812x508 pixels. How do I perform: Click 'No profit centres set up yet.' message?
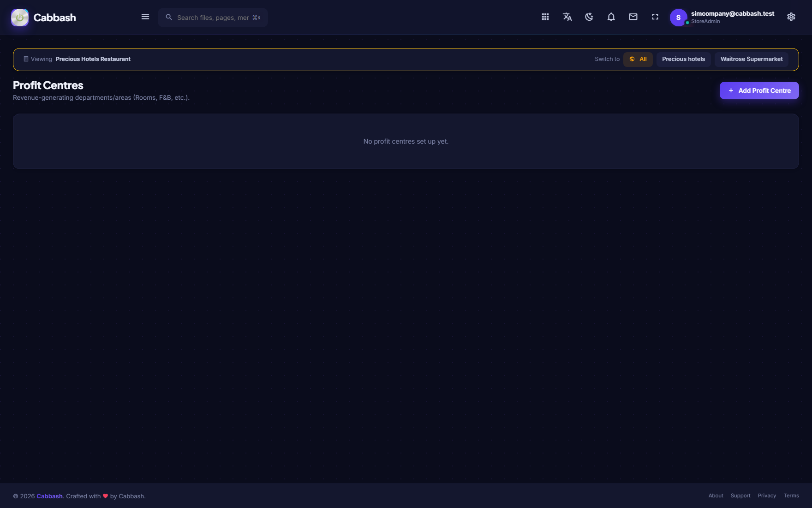click(406, 141)
